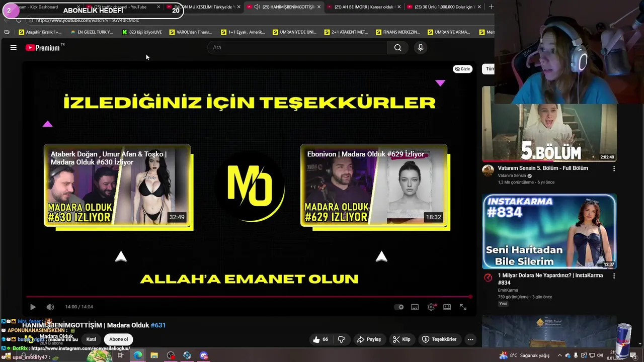
Task: Create a clip with the Klip button
Action: point(401,339)
